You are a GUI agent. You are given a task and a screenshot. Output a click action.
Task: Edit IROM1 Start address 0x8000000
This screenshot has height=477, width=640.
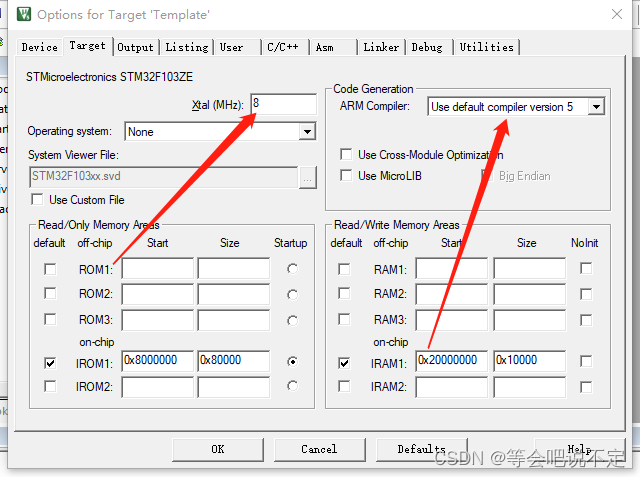[158, 361]
